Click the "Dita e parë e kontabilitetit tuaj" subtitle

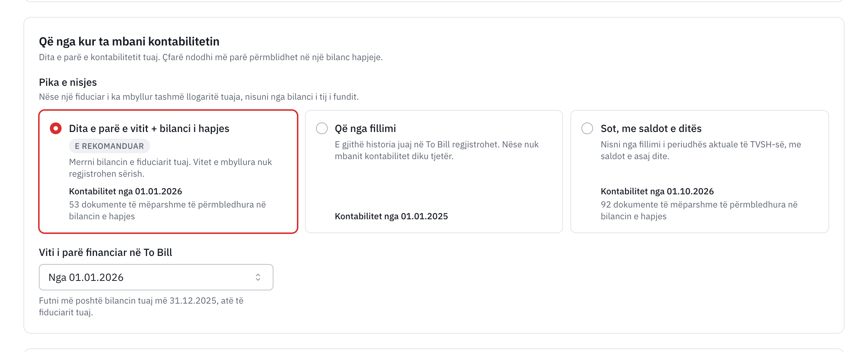coord(211,57)
